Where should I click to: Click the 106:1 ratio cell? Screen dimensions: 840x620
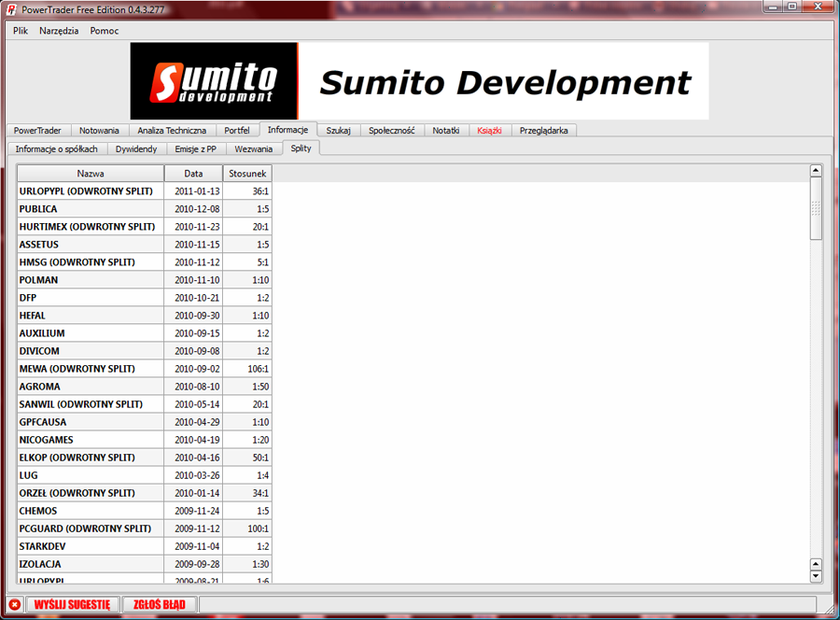coord(247,369)
